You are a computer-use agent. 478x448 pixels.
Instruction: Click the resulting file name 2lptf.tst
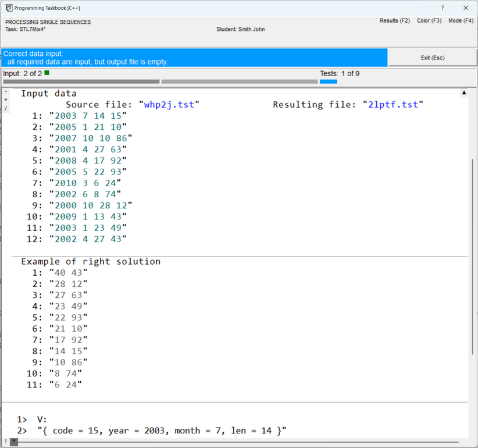[x=393, y=105]
